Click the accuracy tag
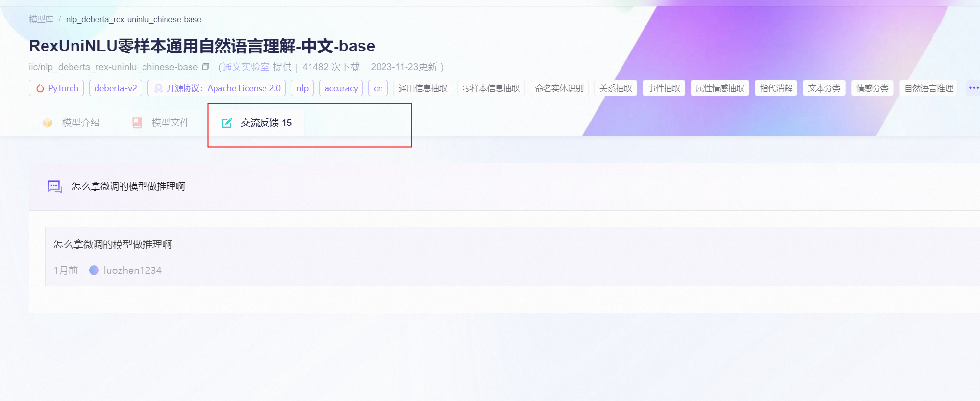The height and width of the screenshot is (401, 980). (341, 88)
